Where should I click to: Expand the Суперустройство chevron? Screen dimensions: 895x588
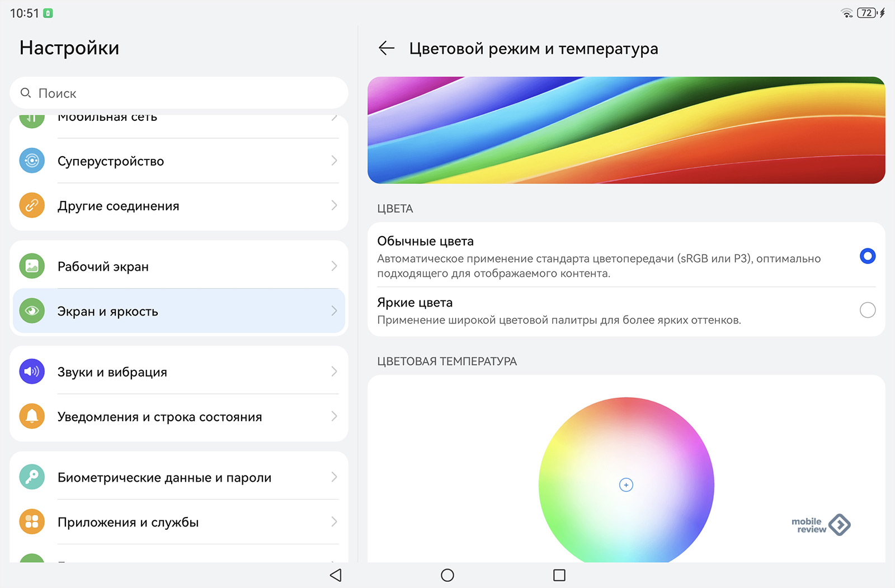[334, 161]
